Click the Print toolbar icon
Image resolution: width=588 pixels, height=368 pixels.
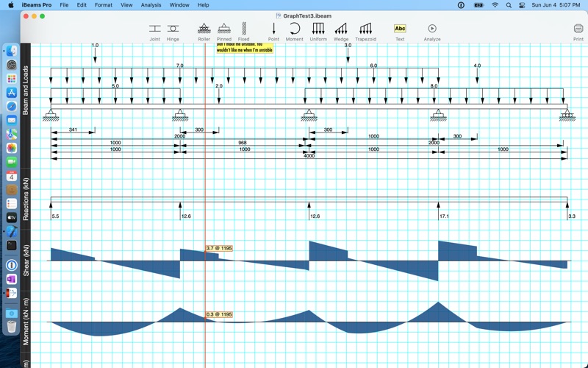point(578,32)
